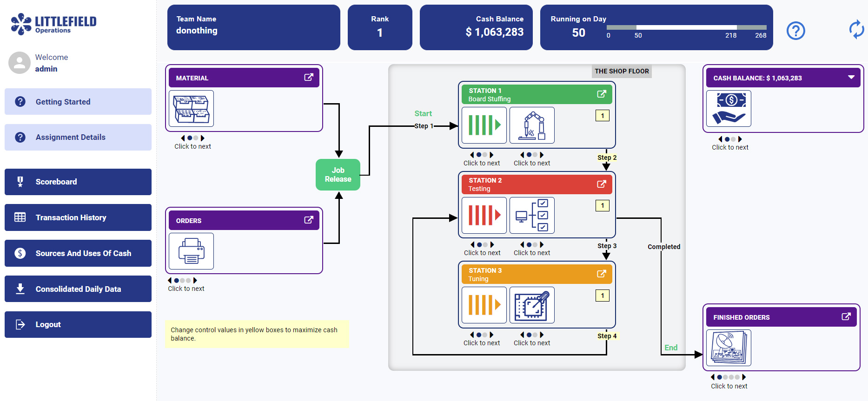Screen dimensions: 868x401
Task: Click the Material panel header
Action: [244, 78]
